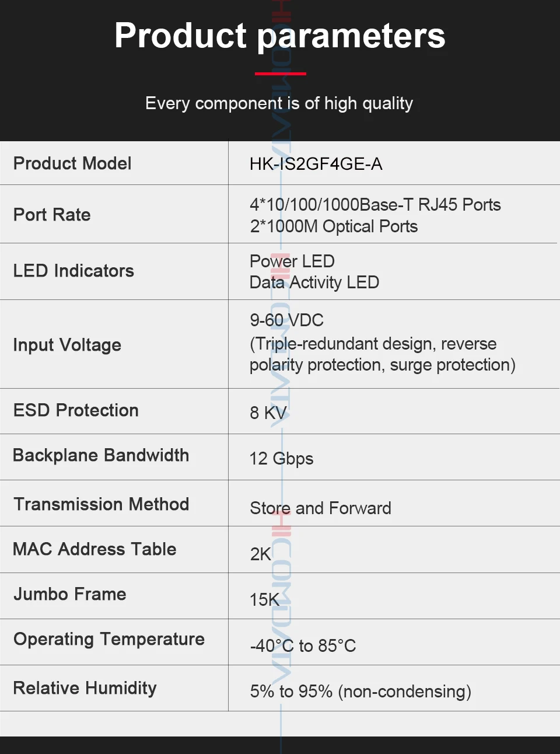This screenshot has width=560, height=754.
Task: Select the "Port Rate" row label
Action: pyautogui.click(x=52, y=215)
